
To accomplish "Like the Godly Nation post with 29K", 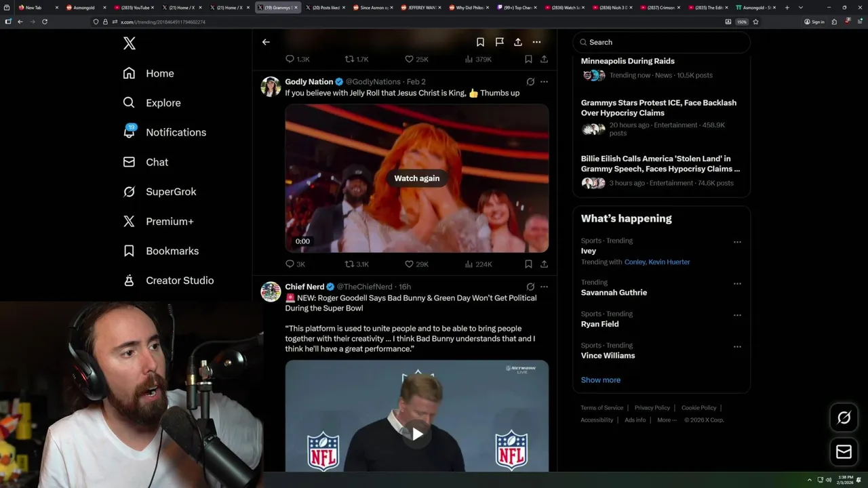I will [416, 264].
